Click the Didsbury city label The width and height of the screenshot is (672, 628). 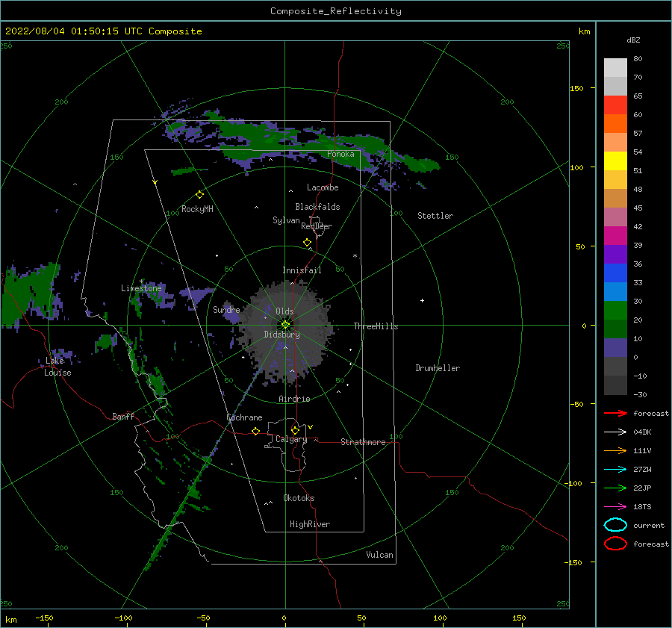(x=281, y=335)
